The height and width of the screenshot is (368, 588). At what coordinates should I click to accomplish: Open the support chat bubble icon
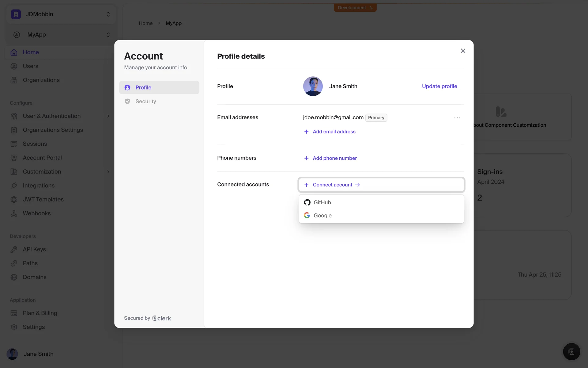571,351
